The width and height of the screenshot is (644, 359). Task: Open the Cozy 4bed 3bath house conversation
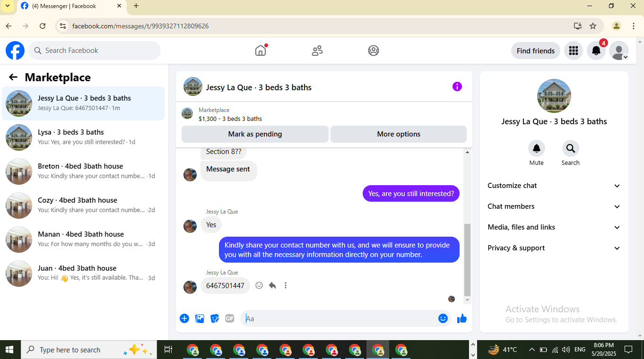click(83, 205)
